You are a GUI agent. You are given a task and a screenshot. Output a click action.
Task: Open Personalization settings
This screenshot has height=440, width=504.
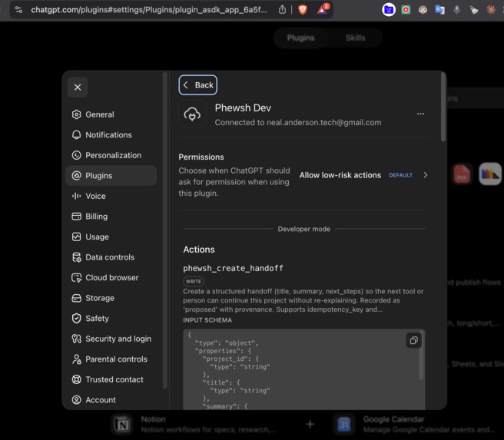tap(111, 155)
